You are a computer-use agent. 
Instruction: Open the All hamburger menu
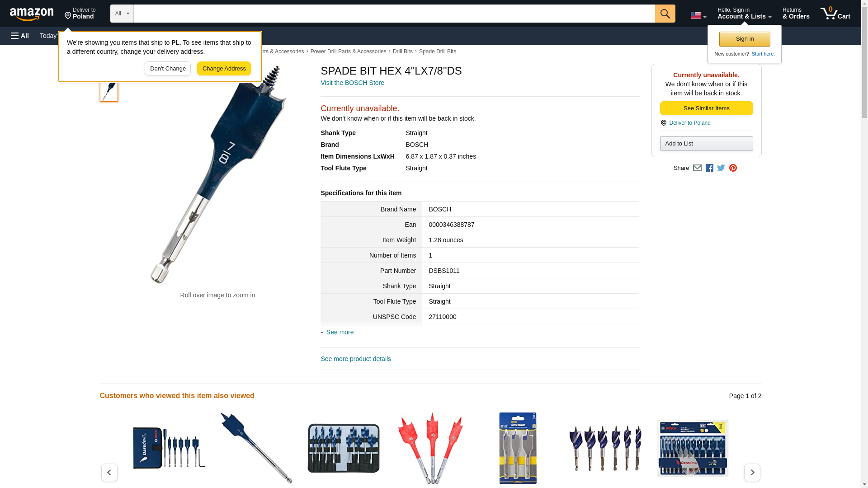(20, 36)
